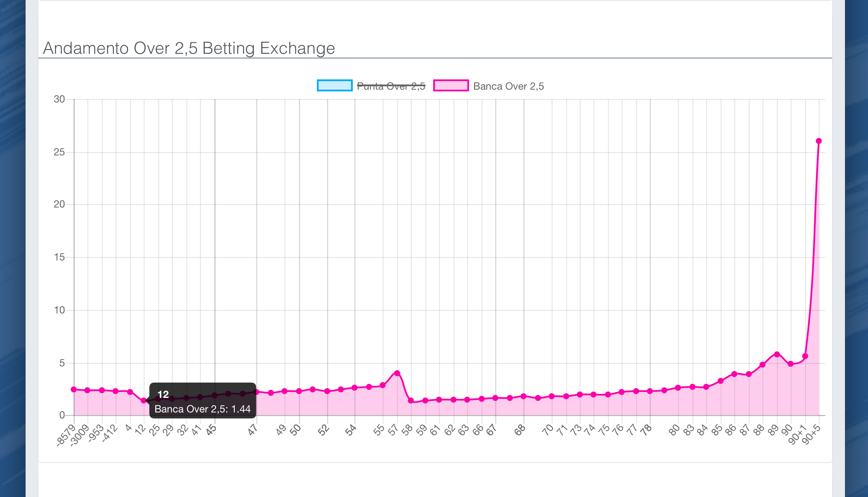Image resolution: width=868 pixels, height=497 pixels.
Task: Click the minute 12 data point beside tooltip
Action: [144, 401]
